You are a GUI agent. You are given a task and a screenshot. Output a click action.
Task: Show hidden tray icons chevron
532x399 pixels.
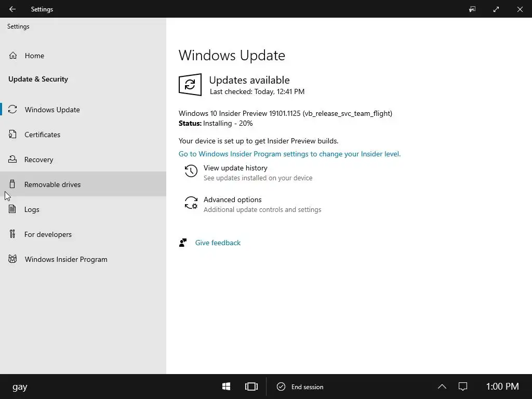[442, 387]
